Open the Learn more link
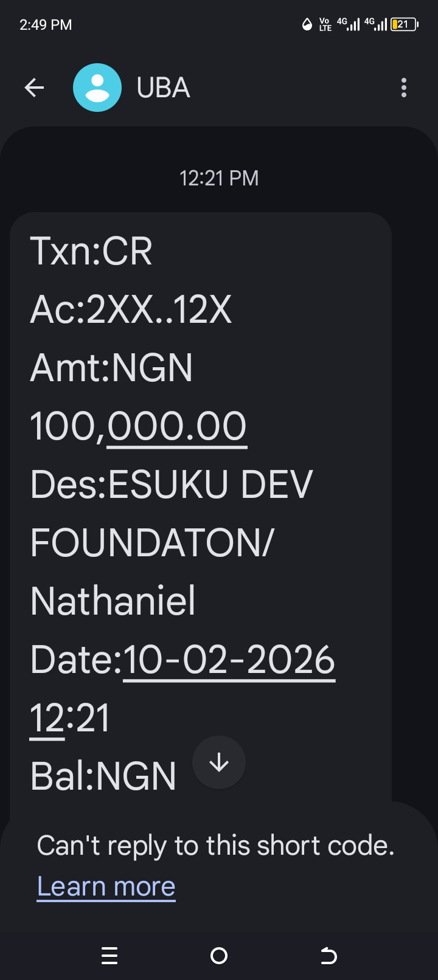 tap(106, 886)
